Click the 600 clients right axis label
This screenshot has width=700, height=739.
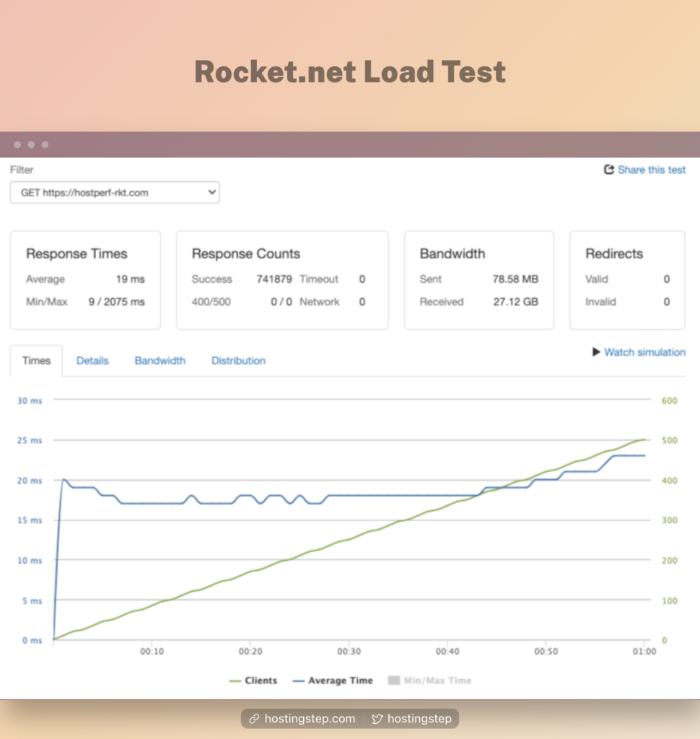coord(670,401)
